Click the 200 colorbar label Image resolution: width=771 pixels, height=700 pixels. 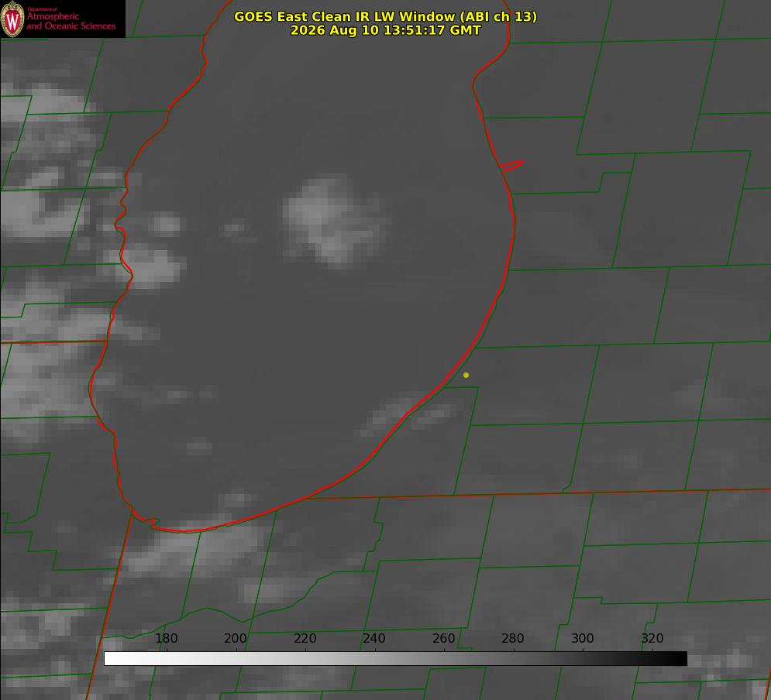236,638
